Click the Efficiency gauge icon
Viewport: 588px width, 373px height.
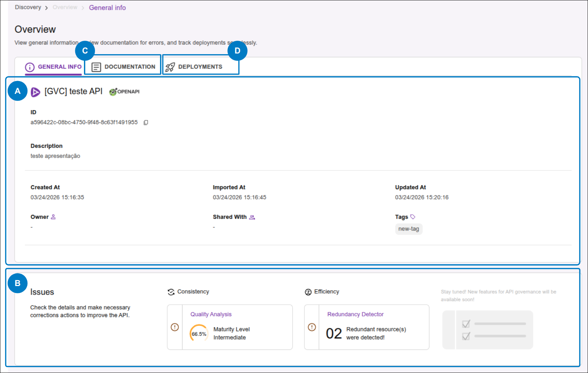308,292
